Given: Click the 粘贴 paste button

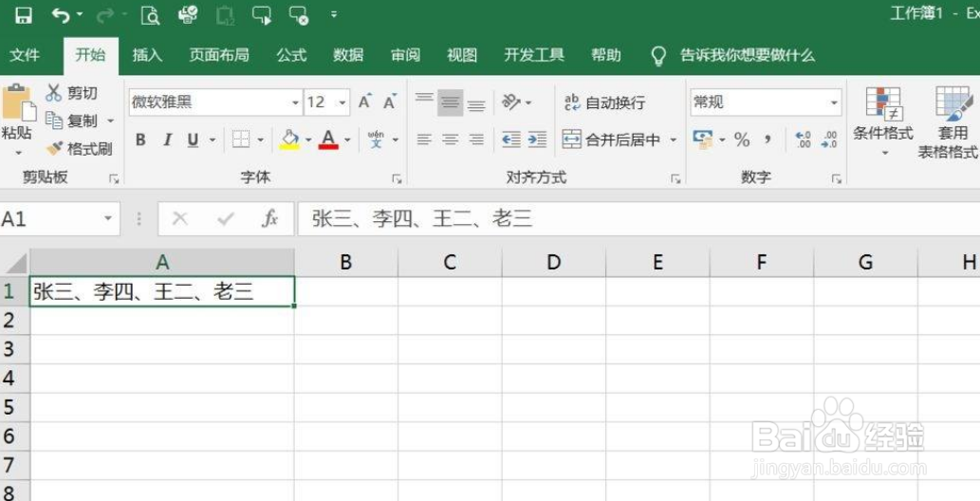Looking at the screenshot, I should [x=18, y=111].
